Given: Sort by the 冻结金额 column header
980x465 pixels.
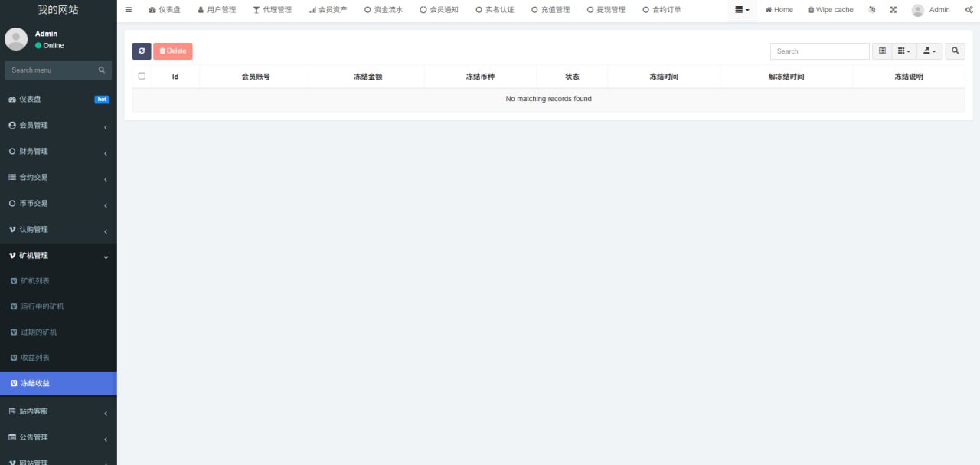Looking at the screenshot, I should point(367,77).
